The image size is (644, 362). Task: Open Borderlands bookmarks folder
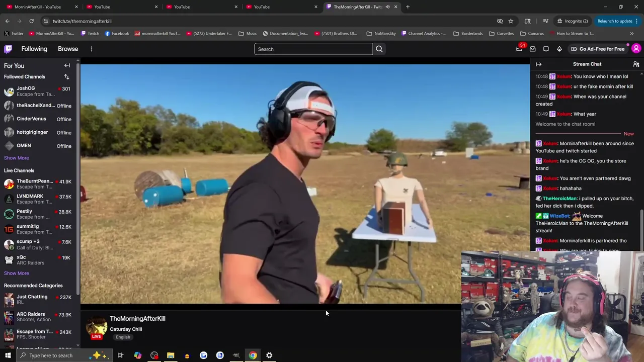[468, 33]
